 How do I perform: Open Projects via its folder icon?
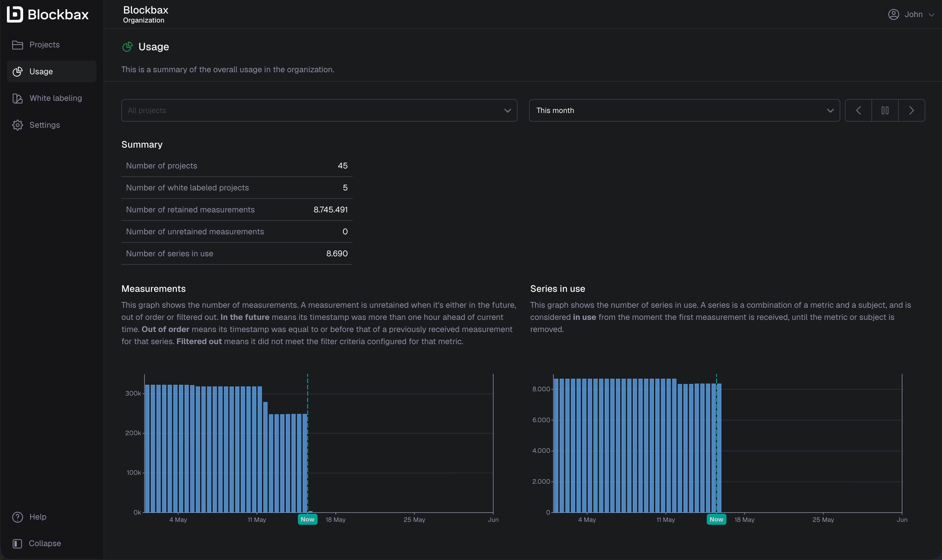pyautogui.click(x=17, y=45)
